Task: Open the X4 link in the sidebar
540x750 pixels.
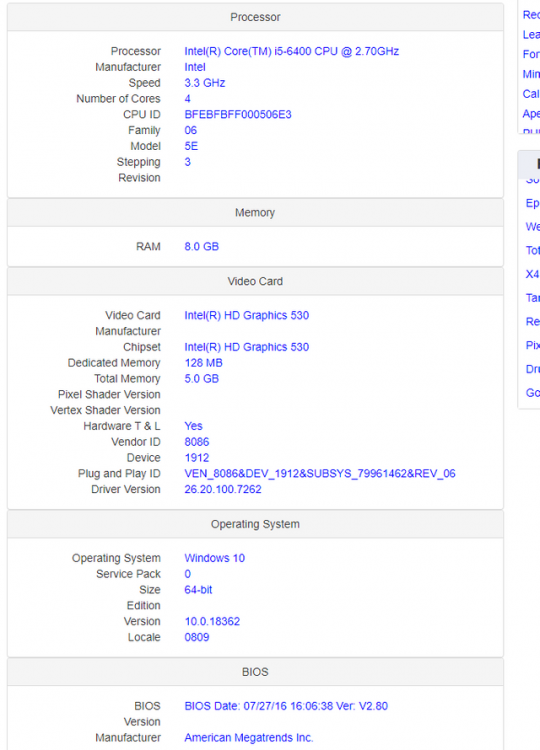Action: click(x=532, y=274)
